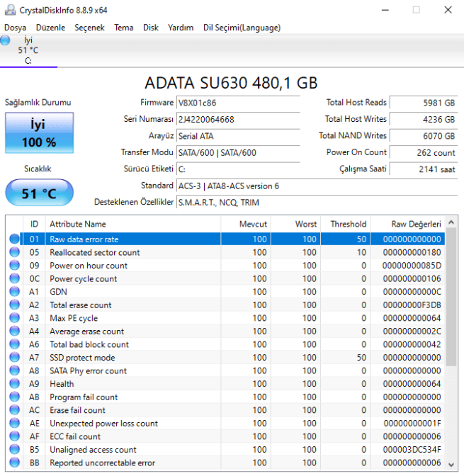Click status orb for Program fail count
The width and height of the screenshot is (464, 476).
[14, 397]
